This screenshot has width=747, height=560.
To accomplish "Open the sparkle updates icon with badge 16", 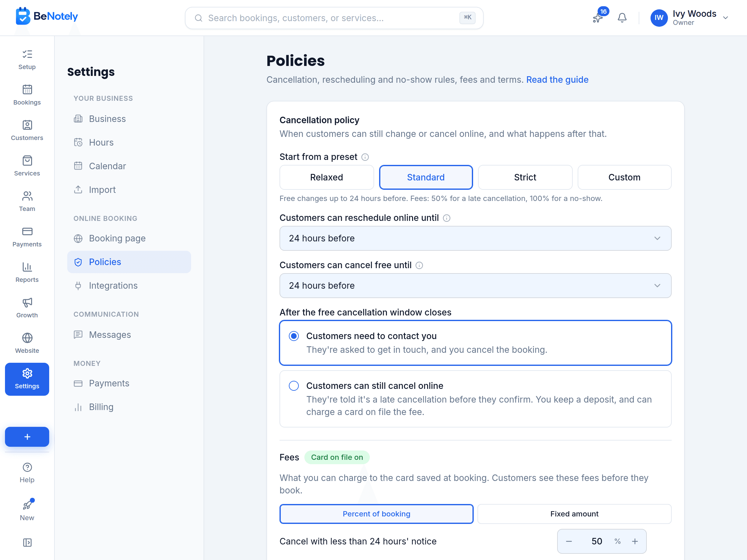I will click(598, 17).
